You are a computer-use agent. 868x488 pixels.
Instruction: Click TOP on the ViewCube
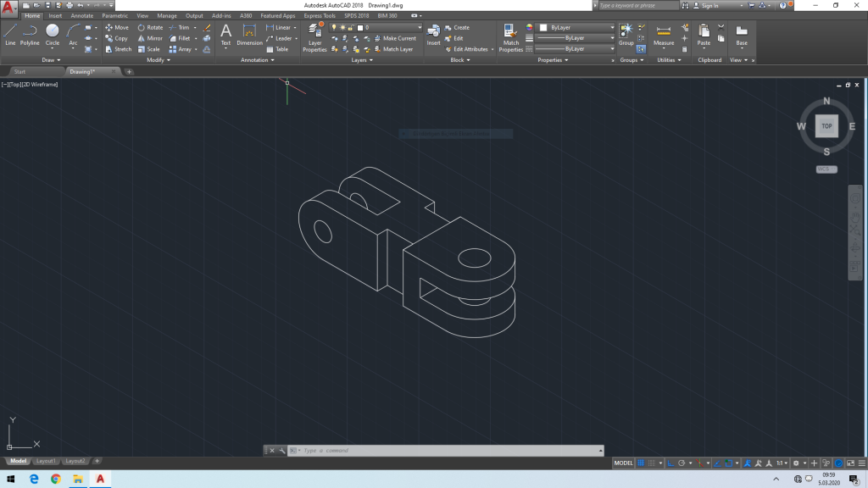click(824, 125)
